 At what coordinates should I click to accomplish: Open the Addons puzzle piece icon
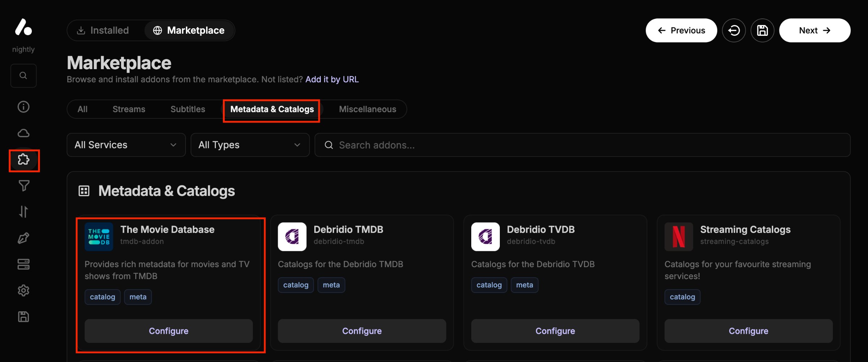(24, 160)
